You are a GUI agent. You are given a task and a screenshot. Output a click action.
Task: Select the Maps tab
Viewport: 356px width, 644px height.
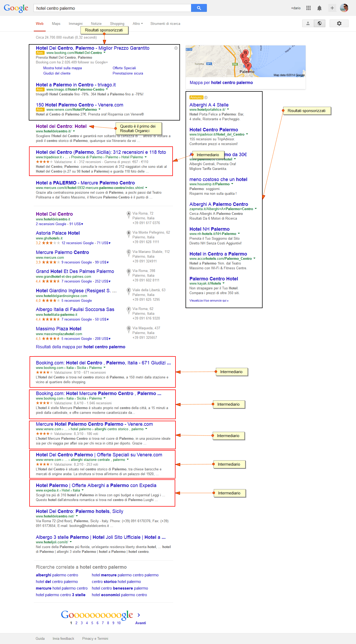coord(56,24)
